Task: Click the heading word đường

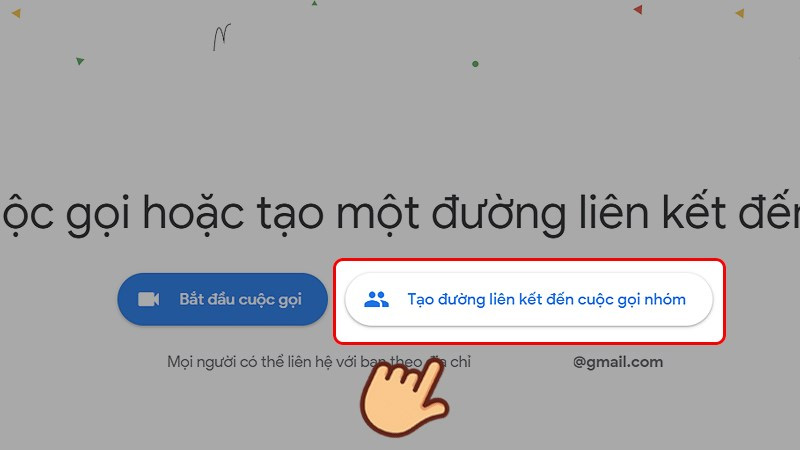Action: click(x=498, y=213)
